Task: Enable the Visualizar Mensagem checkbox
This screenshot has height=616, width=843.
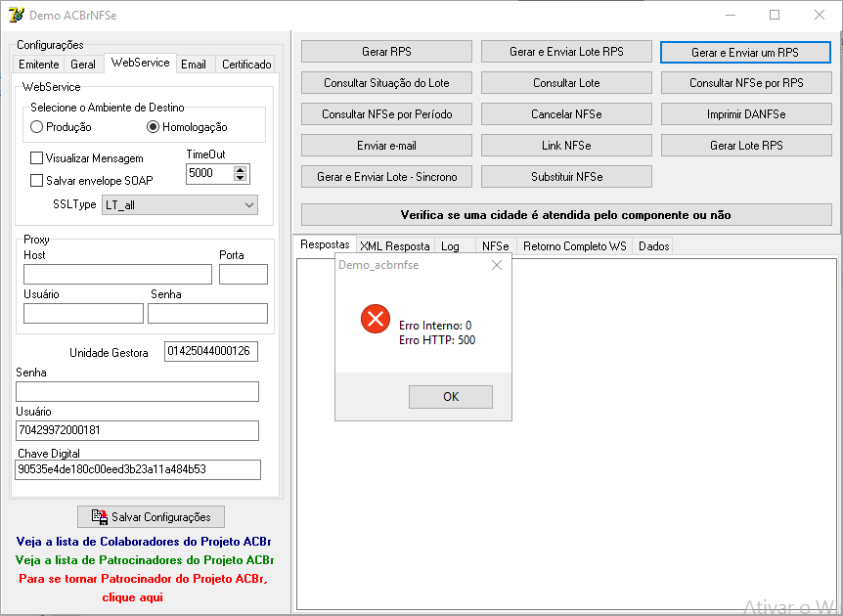Action: (36, 158)
